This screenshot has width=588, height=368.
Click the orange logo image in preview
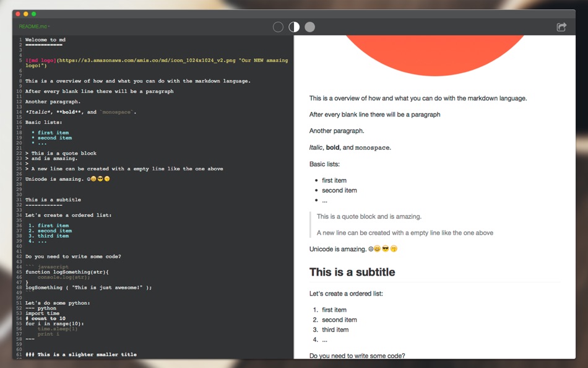(x=435, y=55)
